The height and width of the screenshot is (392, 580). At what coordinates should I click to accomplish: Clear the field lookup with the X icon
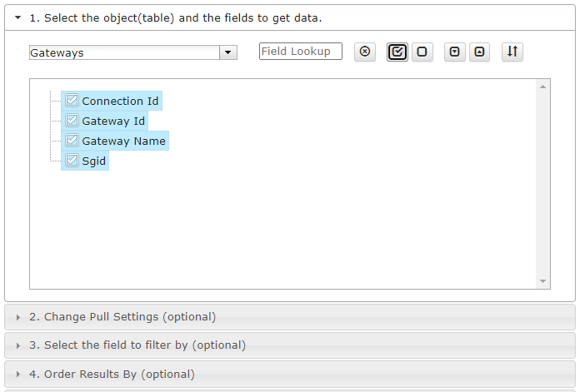click(365, 52)
